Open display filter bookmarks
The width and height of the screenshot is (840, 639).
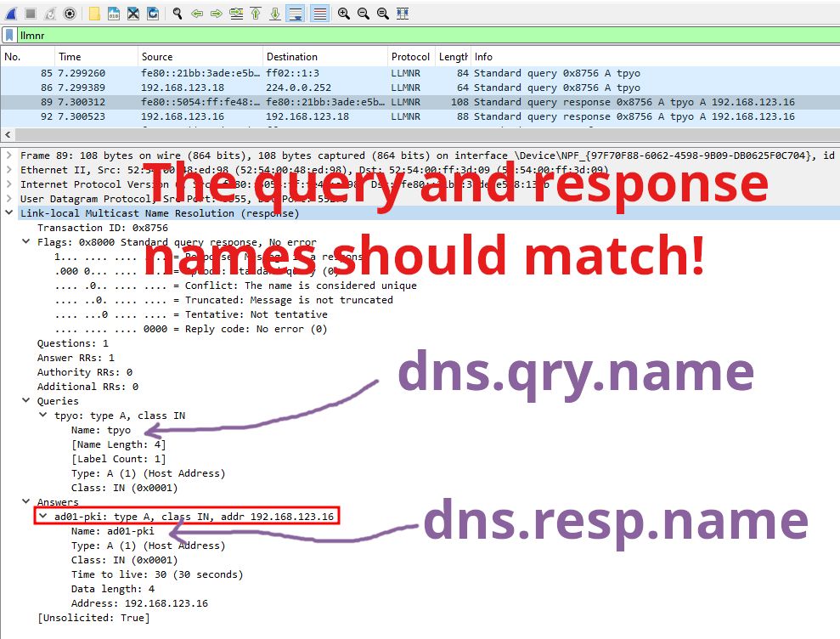click(x=9, y=35)
